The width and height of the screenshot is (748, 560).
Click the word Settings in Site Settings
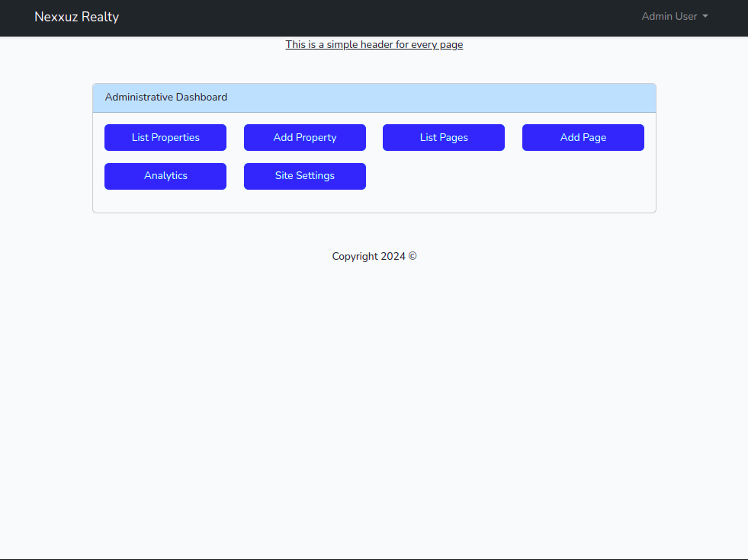point(316,176)
